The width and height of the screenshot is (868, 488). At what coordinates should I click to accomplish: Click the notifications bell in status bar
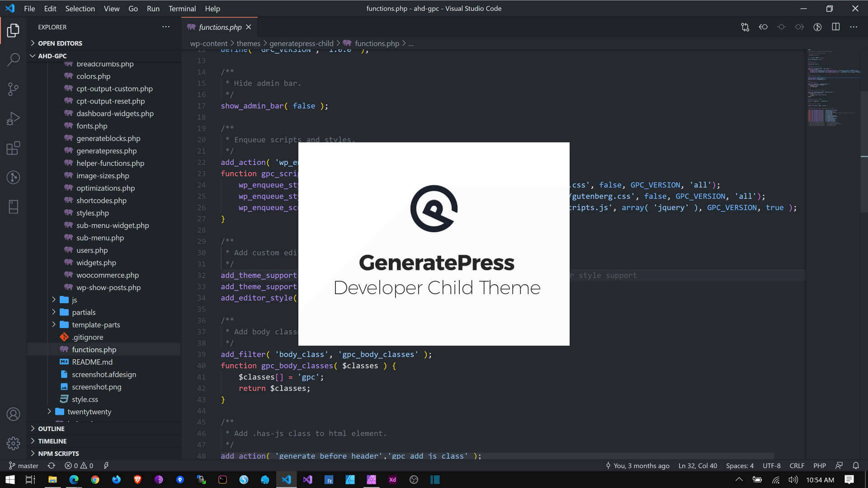pyautogui.click(x=856, y=465)
